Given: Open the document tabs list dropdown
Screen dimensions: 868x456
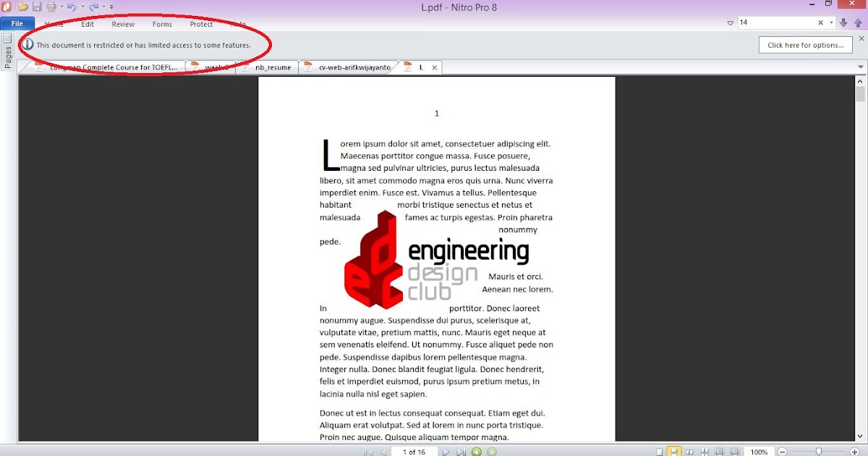Looking at the screenshot, I should pos(861,67).
